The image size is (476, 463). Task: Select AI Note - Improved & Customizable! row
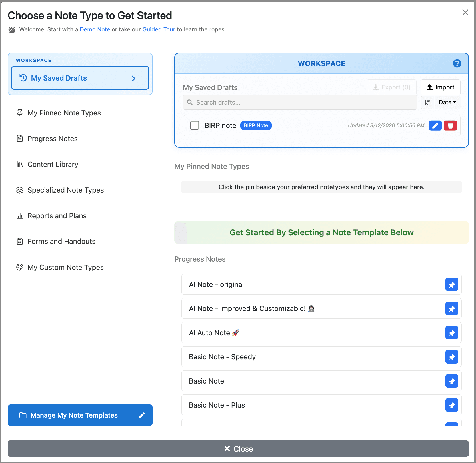click(x=321, y=308)
